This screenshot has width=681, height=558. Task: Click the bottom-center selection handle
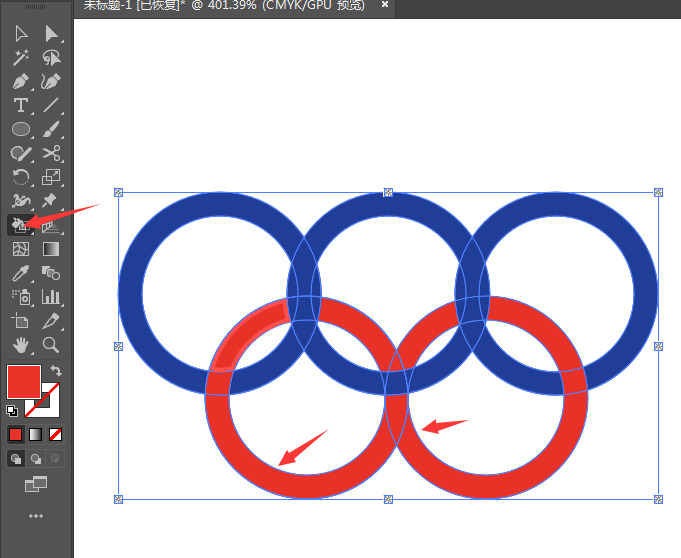388,499
